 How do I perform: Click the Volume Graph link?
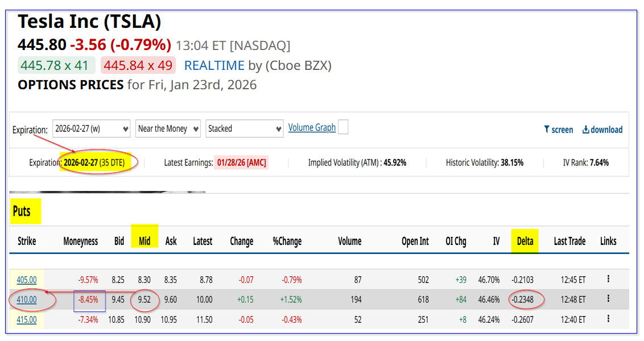click(312, 127)
